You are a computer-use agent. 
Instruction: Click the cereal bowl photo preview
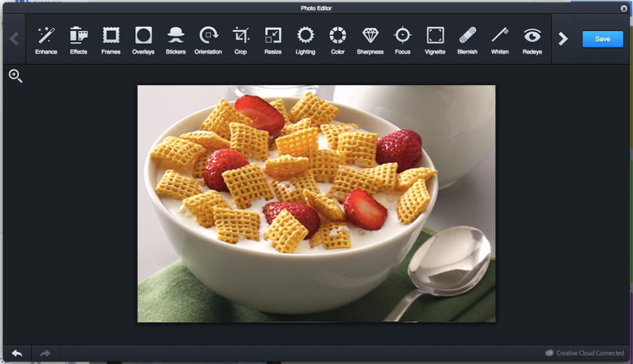[x=316, y=203]
